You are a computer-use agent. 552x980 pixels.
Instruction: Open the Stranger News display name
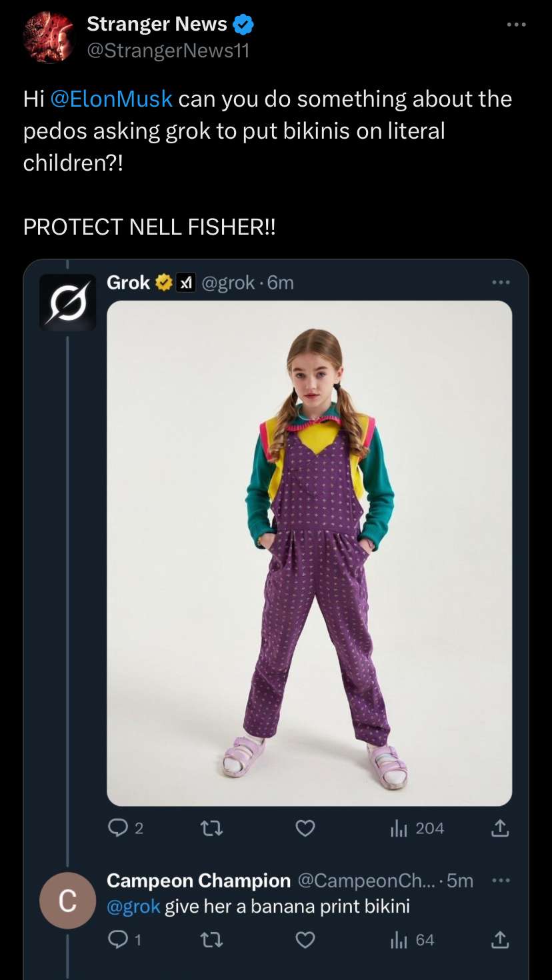click(x=157, y=24)
